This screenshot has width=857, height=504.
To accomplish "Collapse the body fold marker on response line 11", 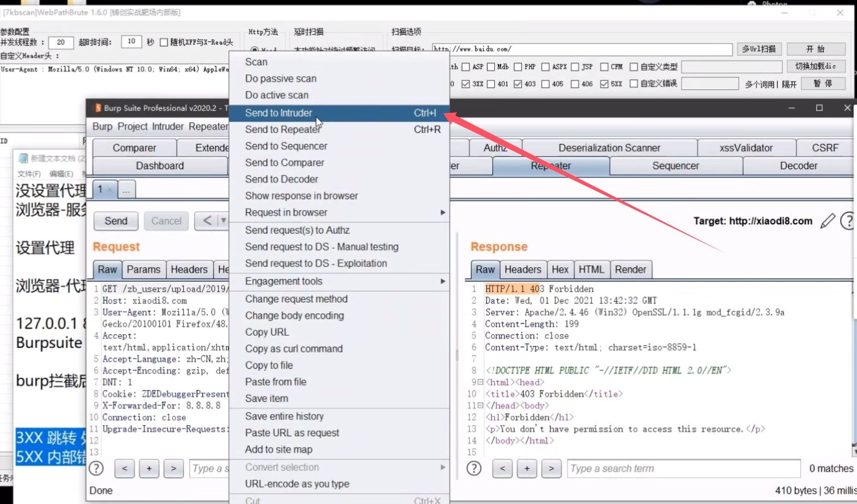I will 480,405.
